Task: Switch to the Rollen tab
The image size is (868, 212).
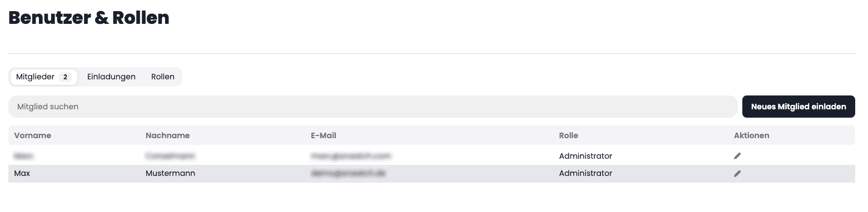Action: pos(163,77)
